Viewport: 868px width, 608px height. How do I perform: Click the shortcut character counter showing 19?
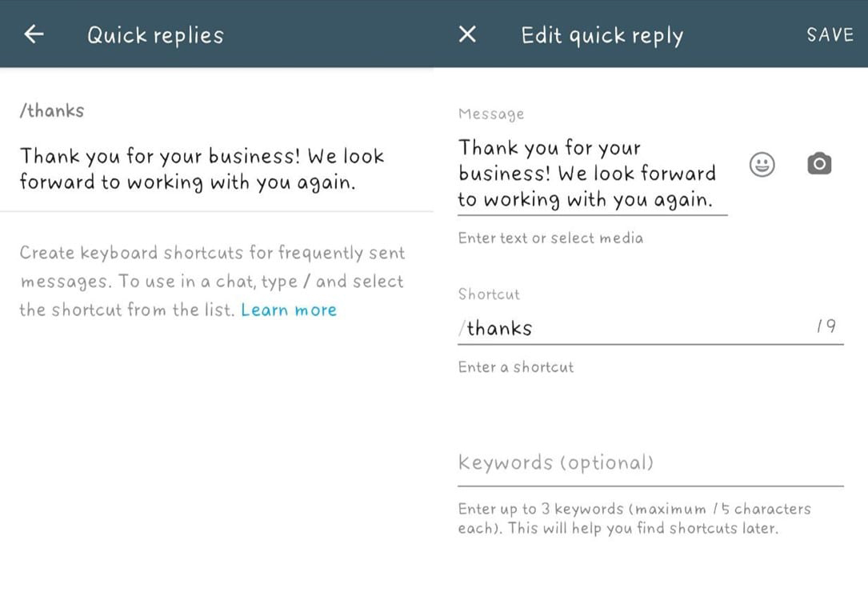pyautogui.click(x=826, y=326)
